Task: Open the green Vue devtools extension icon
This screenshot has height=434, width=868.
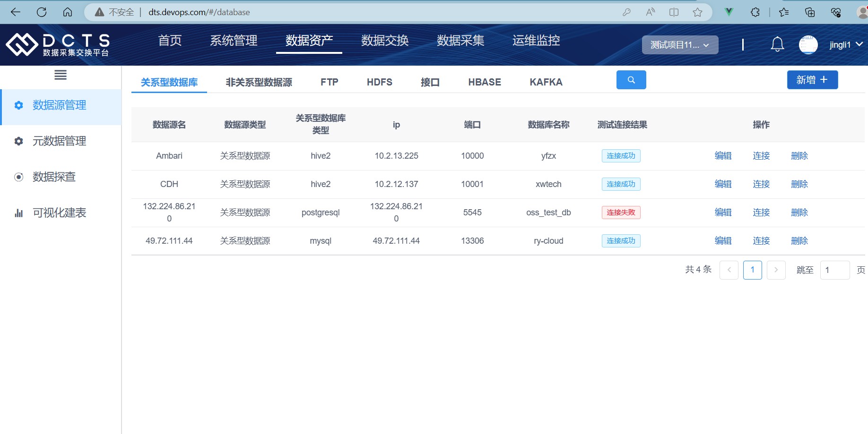Action: 729,12
